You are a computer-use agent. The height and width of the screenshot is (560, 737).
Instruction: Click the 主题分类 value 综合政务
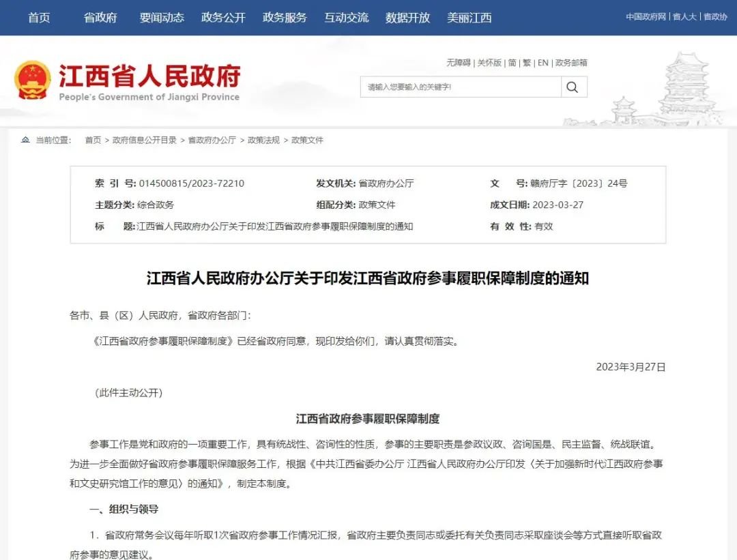click(x=156, y=205)
